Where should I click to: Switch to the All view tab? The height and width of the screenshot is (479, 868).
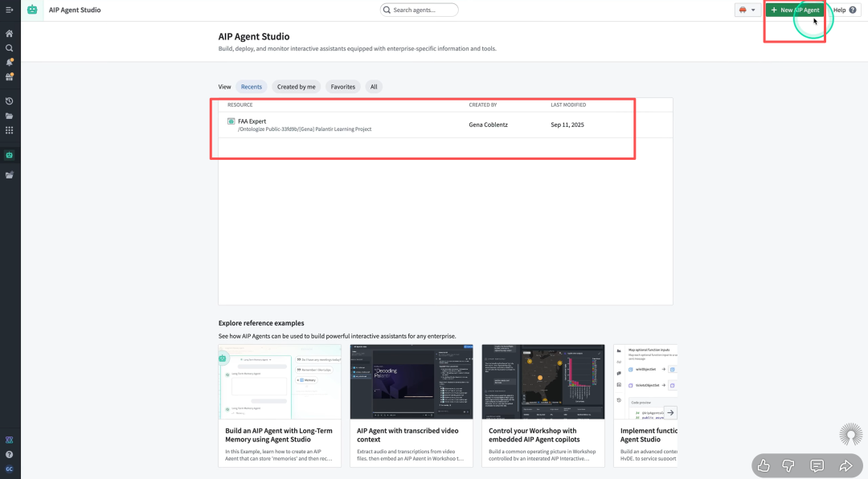coord(374,87)
